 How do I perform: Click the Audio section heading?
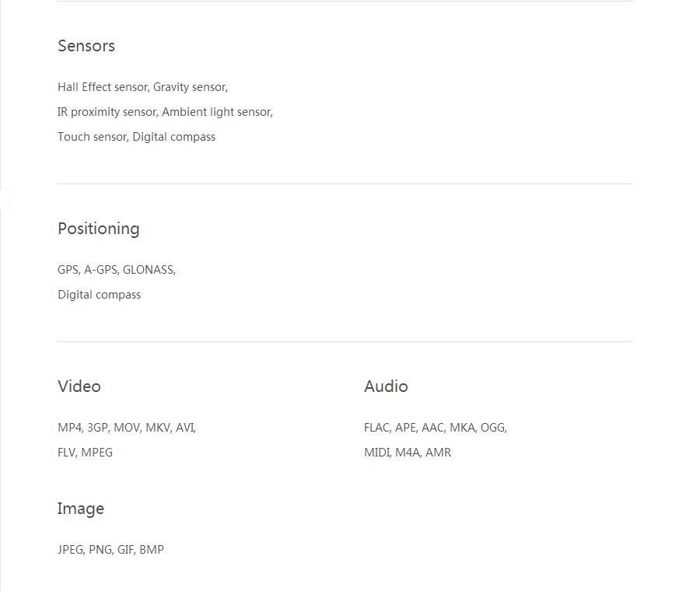(386, 386)
